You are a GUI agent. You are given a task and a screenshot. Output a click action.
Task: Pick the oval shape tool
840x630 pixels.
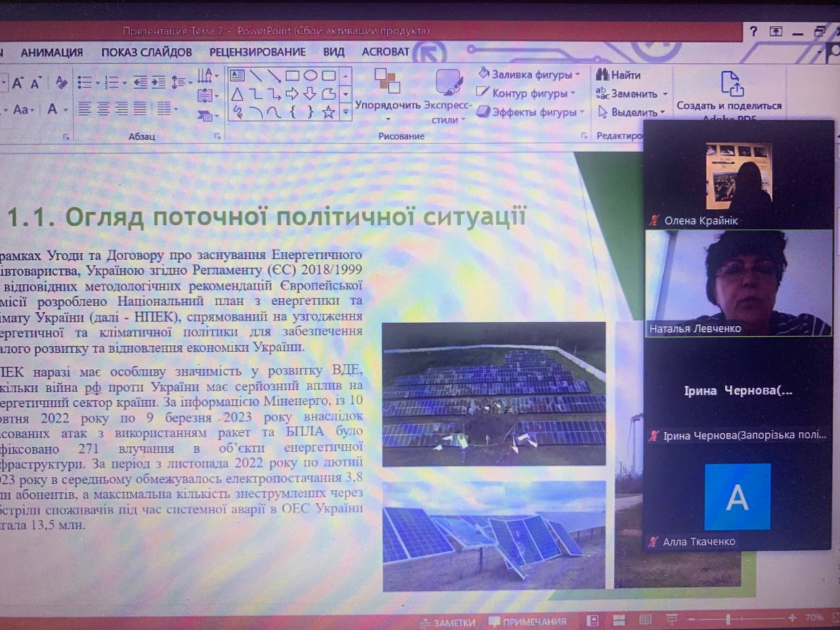pyautogui.click(x=310, y=75)
